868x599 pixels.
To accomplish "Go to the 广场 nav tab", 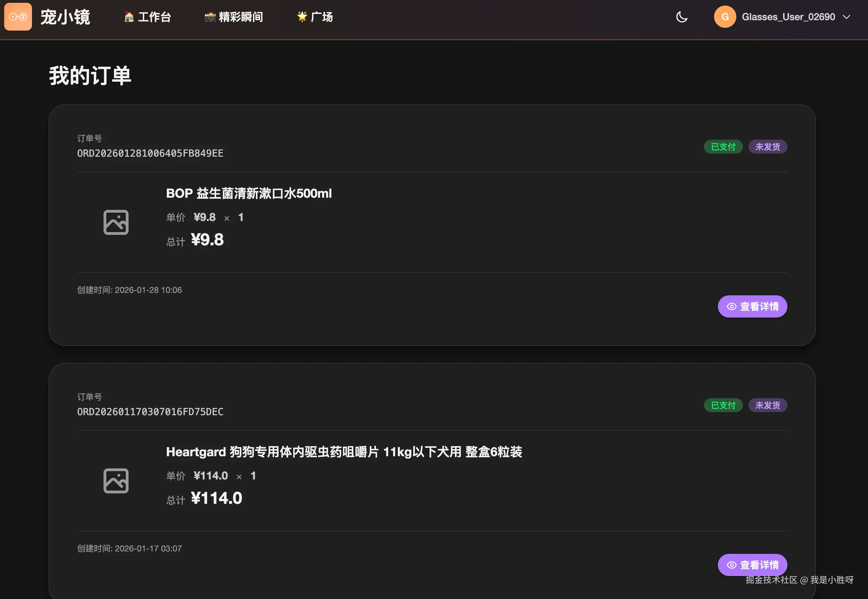I will pyautogui.click(x=314, y=17).
